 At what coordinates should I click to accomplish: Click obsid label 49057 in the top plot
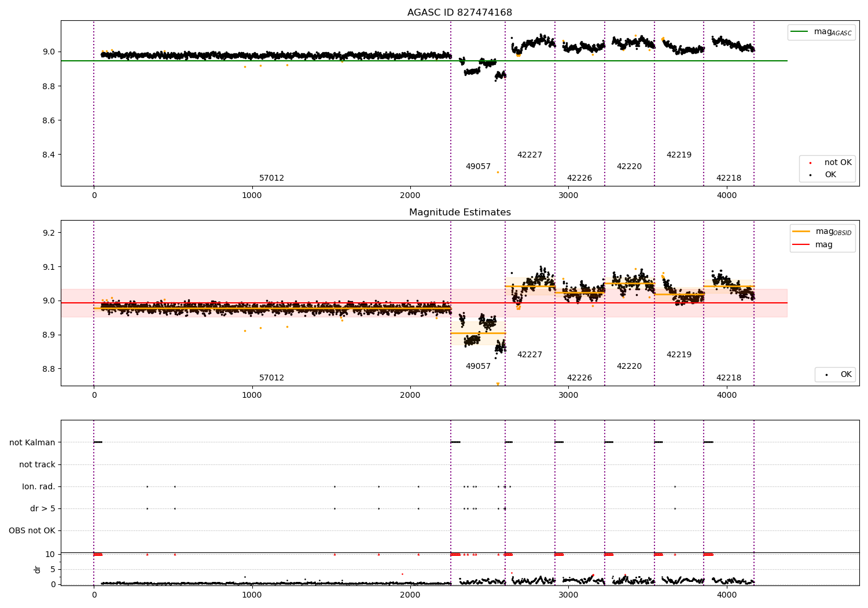[x=478, y=167]
